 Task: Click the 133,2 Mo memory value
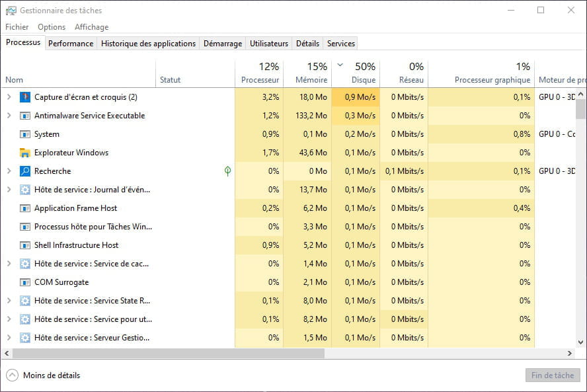[x=311, y=116]
